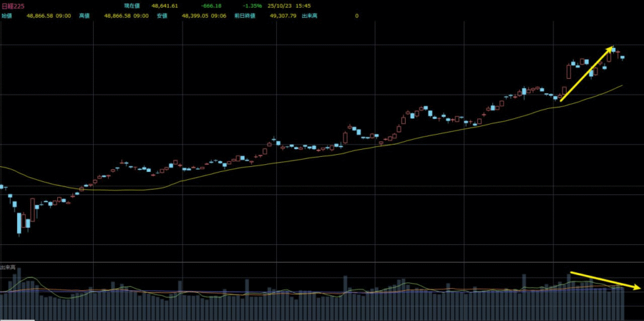The width and height of the screenshot is (644, 321).
Task: Click the yellow moving average line at left edge
Action: (5, 168)
